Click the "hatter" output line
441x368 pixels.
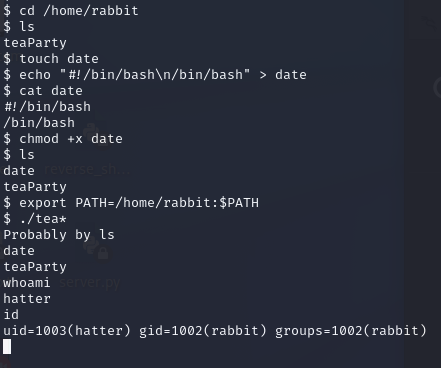coord(27,299)
